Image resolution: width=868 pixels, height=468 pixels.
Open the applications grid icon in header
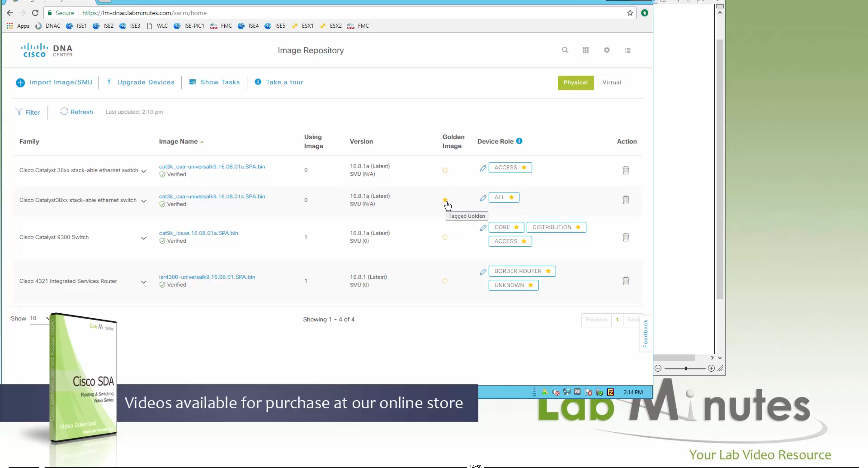tap(585, 50)
